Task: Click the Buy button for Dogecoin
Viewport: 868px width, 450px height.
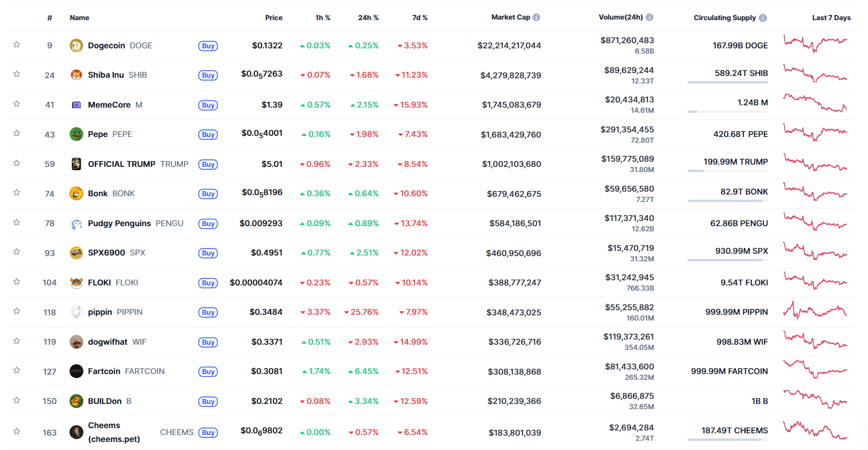Action: pyautogui.click(x=208, y=46)
